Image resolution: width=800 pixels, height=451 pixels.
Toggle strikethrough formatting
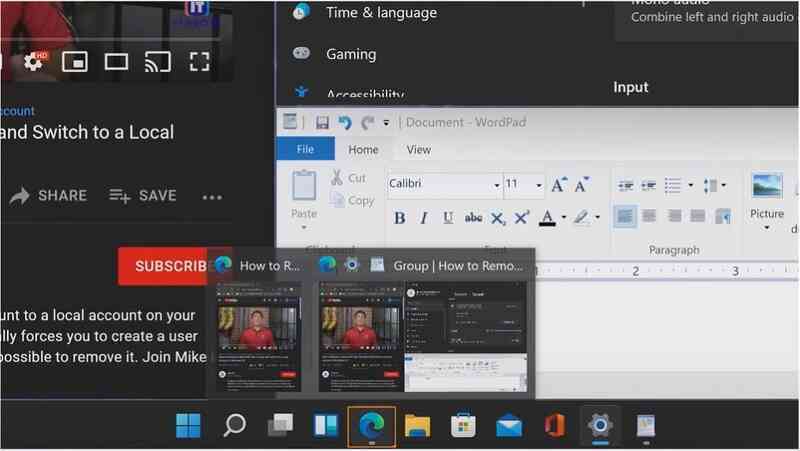[x=473, y=218]
